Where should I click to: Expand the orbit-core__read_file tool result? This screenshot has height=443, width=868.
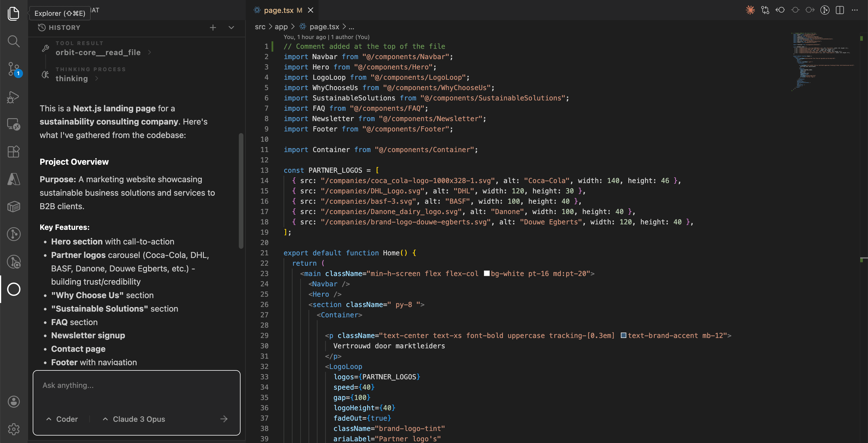(98, 52)
